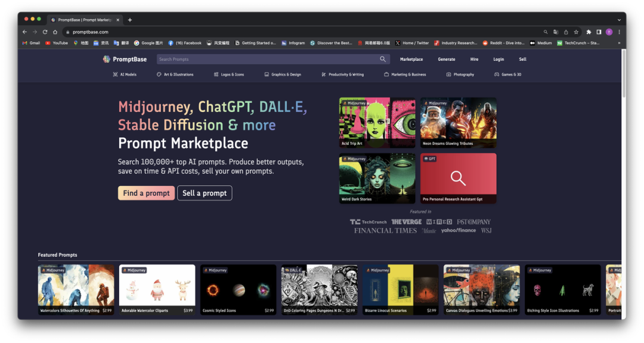
Task: Toggle the Chrome side panel icon
Action: 599,32
